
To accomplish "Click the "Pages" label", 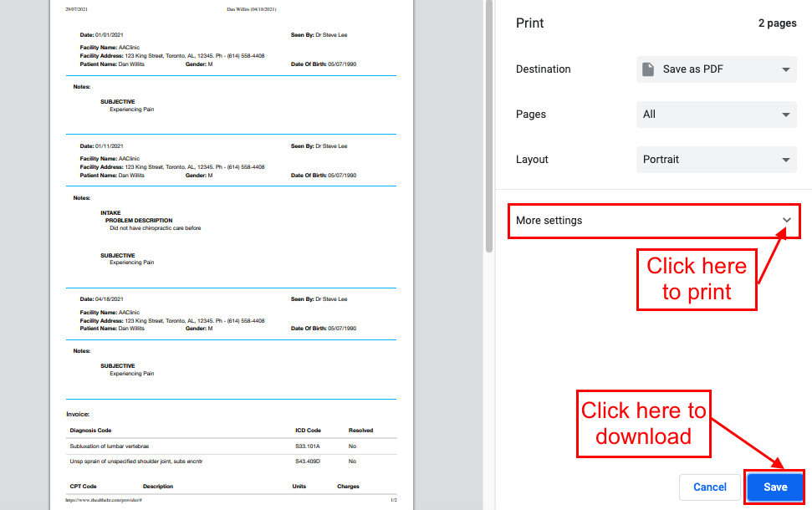I will [531, 115].
